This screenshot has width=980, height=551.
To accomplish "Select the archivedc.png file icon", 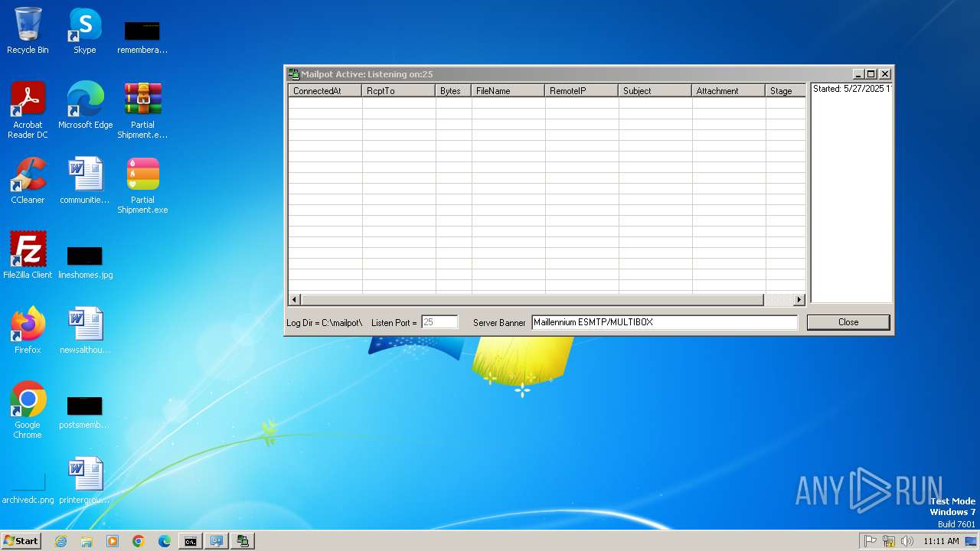I will click(x=28, y=487).
